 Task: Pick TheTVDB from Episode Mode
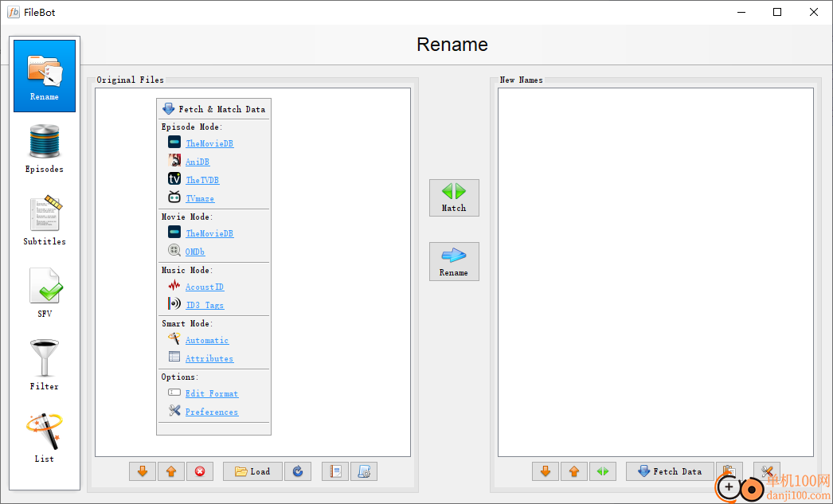[x=201, y=180]
